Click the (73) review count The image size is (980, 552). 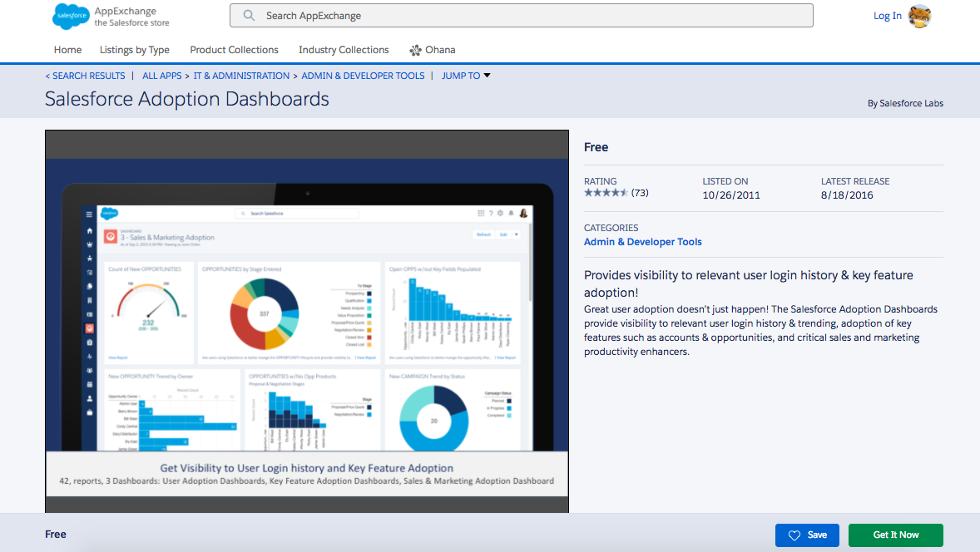[x=640, y=193]
